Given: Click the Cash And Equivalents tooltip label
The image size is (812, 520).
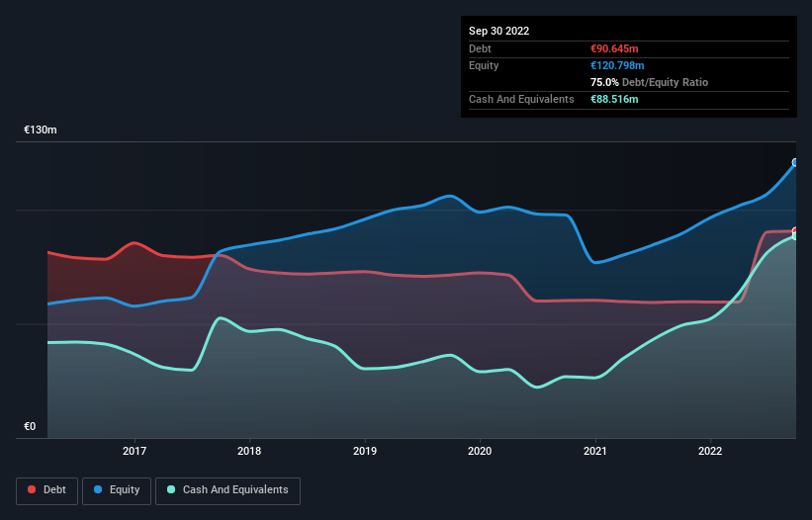Looking at the screenshot, I should click(x=521, y=99).
